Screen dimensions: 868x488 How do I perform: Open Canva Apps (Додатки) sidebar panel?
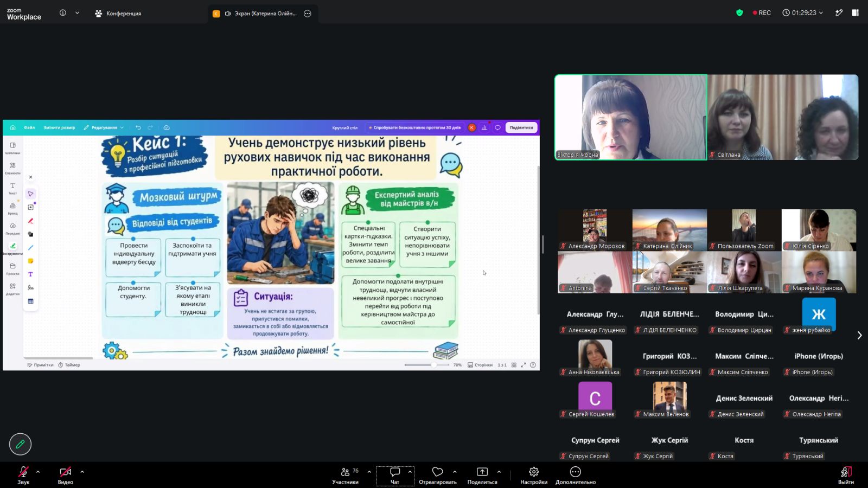(x=12, y=288)
